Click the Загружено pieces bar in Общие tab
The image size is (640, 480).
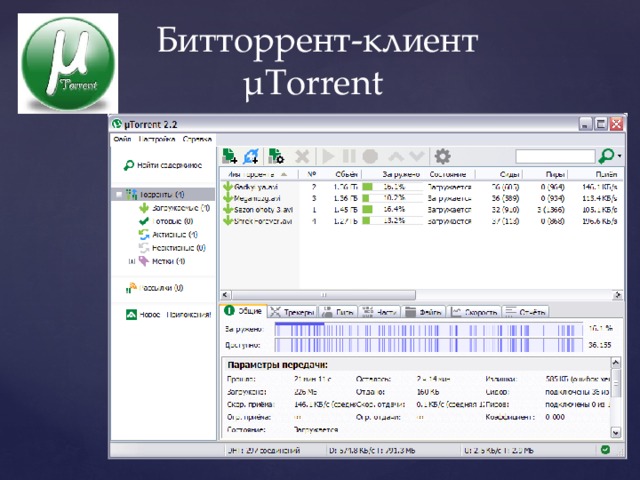coord(429,329)
